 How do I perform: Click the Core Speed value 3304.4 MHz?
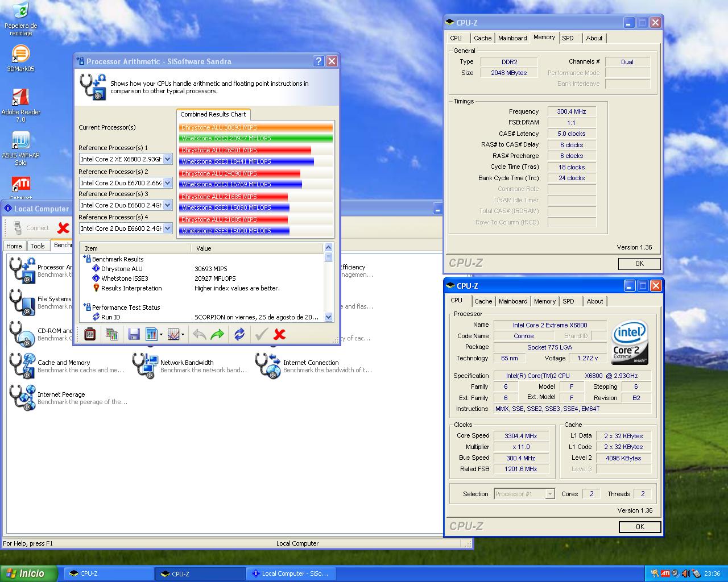point(521,436)
